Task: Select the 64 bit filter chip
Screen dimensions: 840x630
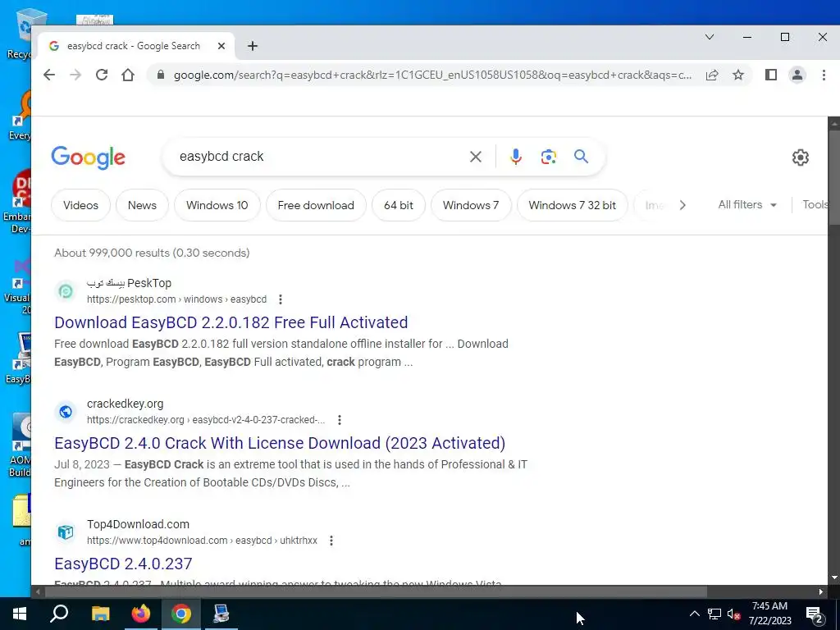Action: pos(399,205)
